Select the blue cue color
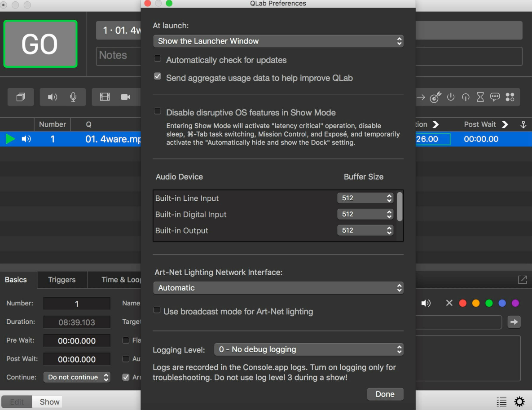This screenshot has height=410, width=532. [x=502, y=303]
